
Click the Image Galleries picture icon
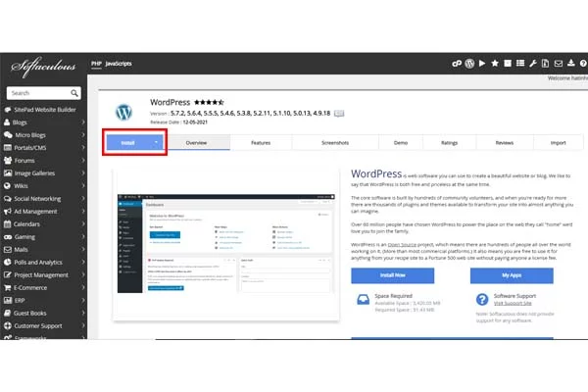point(8,172)
